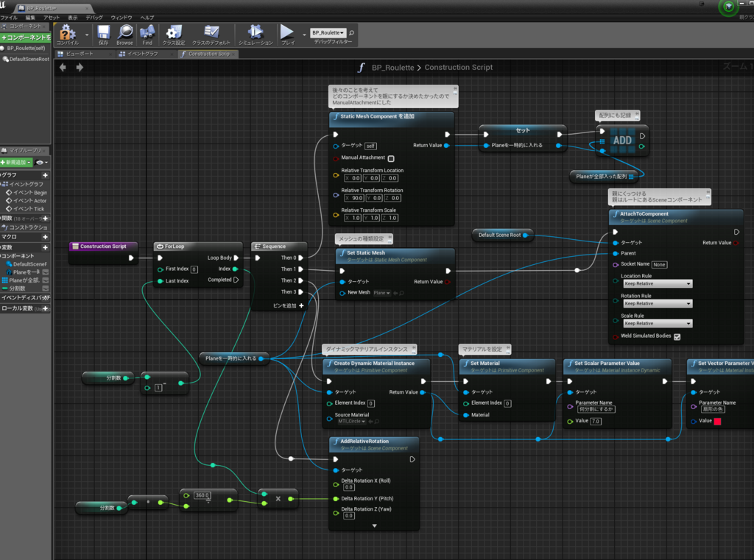Open Source Material MTL_Circle dropdown
Viewport: 754px width, 560px height.
pyautogui.click(x=351, y=422)
